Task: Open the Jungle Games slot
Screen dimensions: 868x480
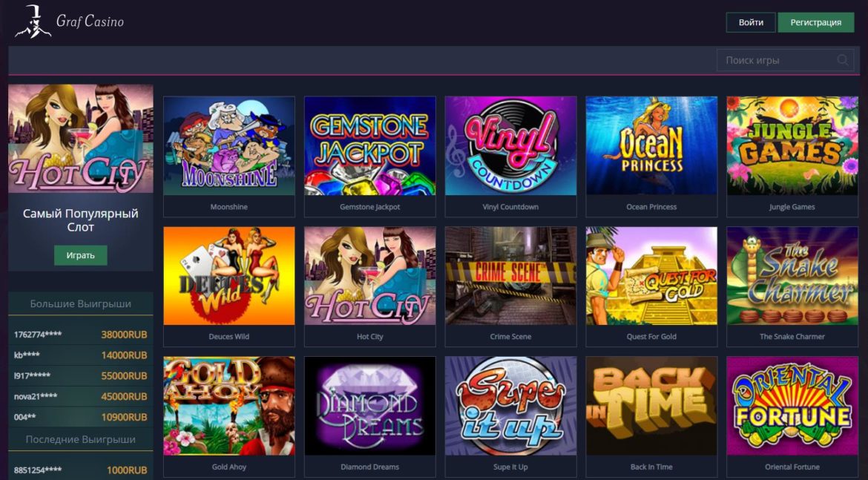Action: coord(792,145)
